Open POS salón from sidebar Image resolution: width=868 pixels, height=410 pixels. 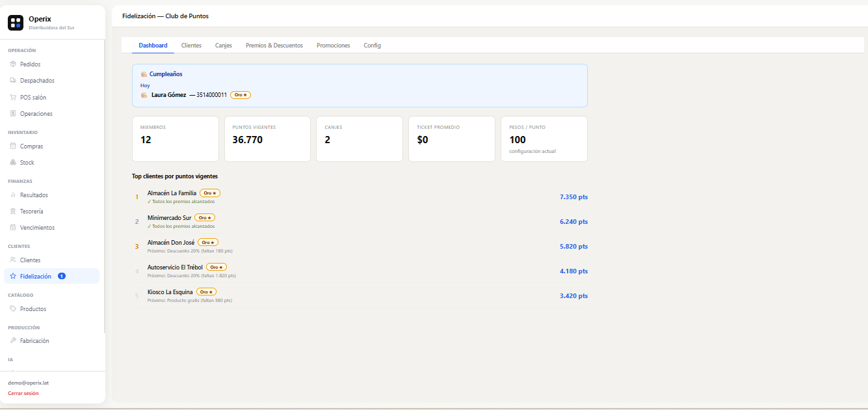(x=52, y=97)
